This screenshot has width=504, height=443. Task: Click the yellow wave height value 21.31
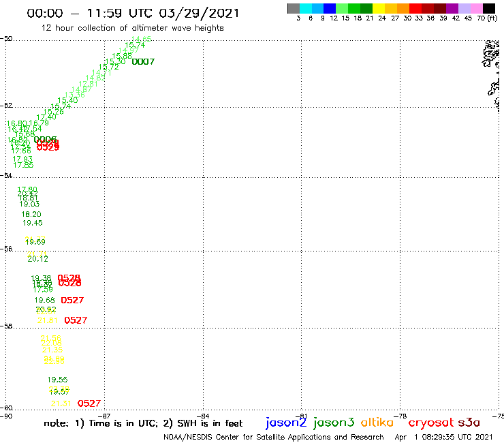click(61, 403)
